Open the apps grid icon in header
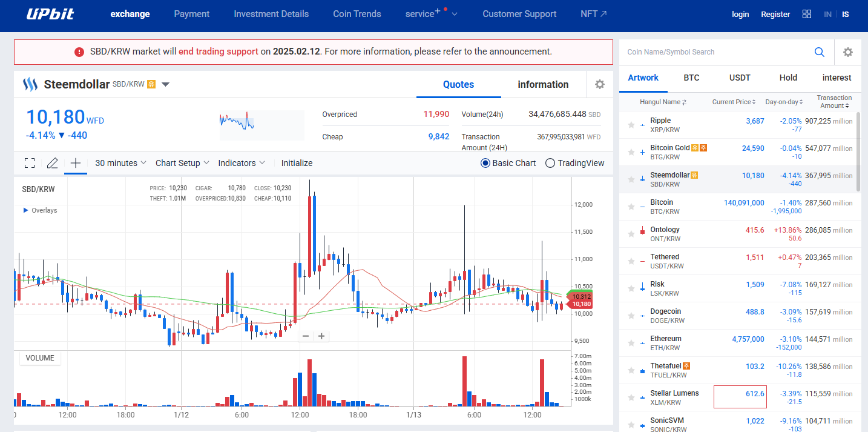868x432 pixels. tap(807, 14)
